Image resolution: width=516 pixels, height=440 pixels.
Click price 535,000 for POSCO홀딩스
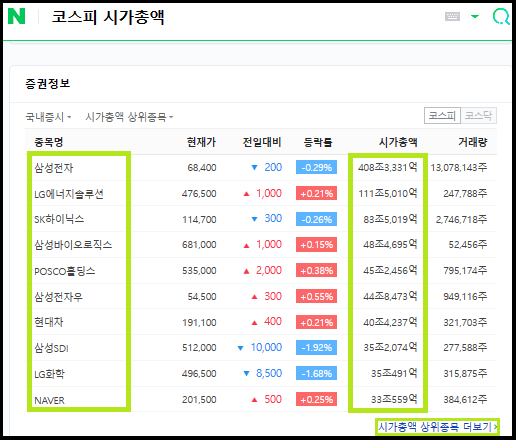[199, 270]
